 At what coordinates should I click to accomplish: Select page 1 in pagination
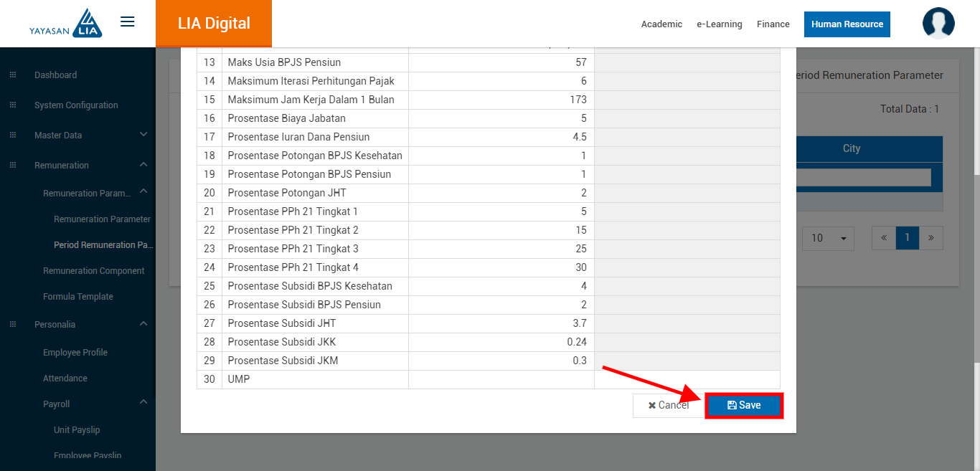[x=908, y=238]
